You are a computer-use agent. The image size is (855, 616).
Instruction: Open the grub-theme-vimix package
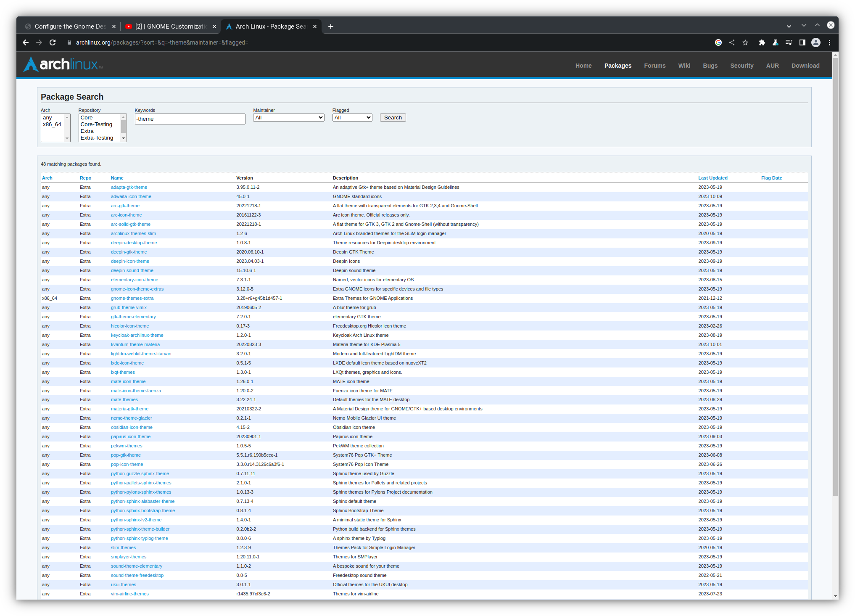129,307
